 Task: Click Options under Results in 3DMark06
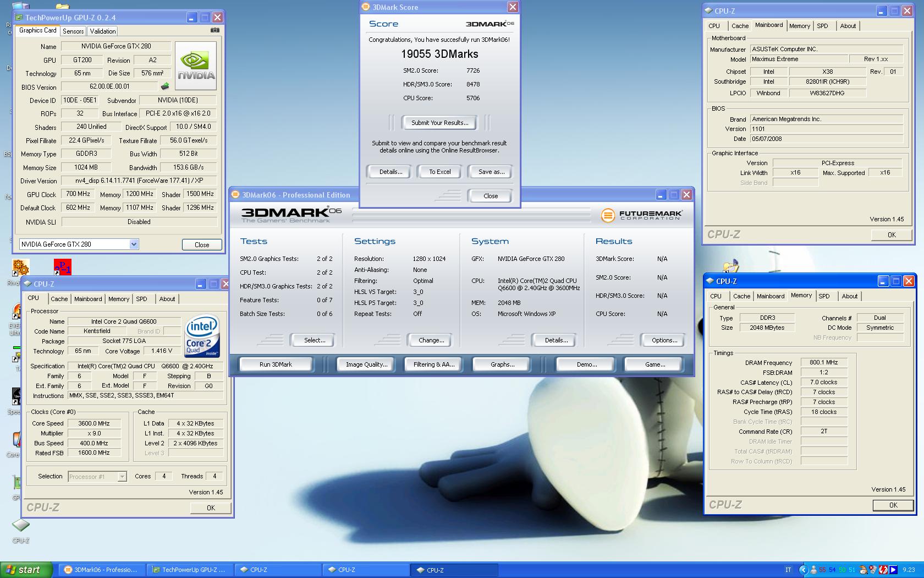tap(664, 340)
